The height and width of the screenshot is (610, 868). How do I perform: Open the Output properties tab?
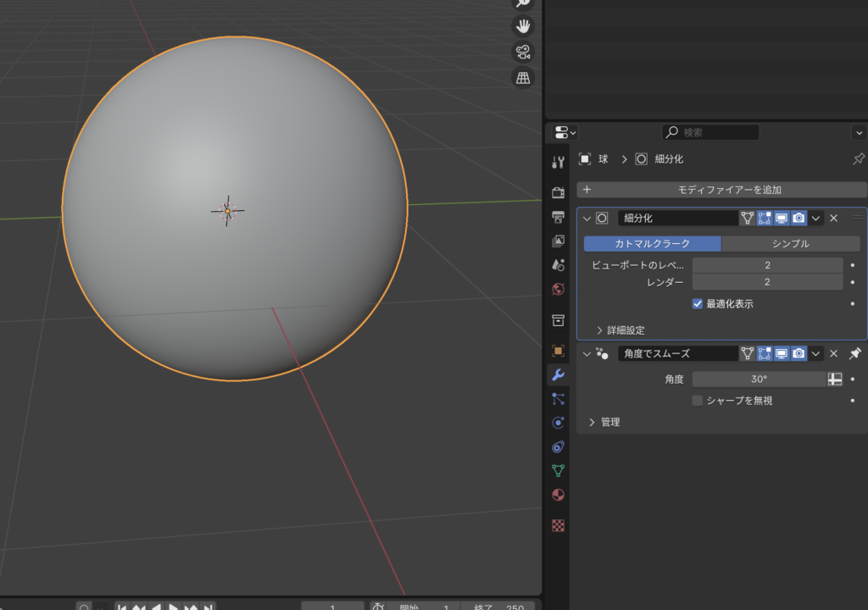pyautogui.click(x=558, y=216)
